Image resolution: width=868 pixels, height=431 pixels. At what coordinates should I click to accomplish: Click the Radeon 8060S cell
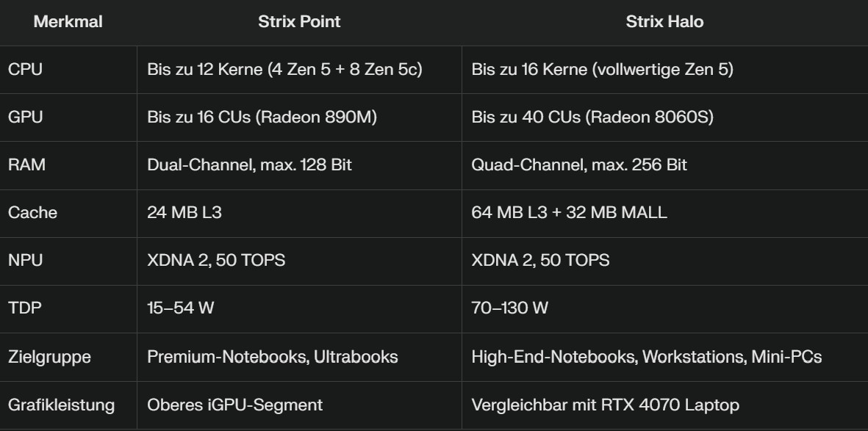(x=592, y=117)
